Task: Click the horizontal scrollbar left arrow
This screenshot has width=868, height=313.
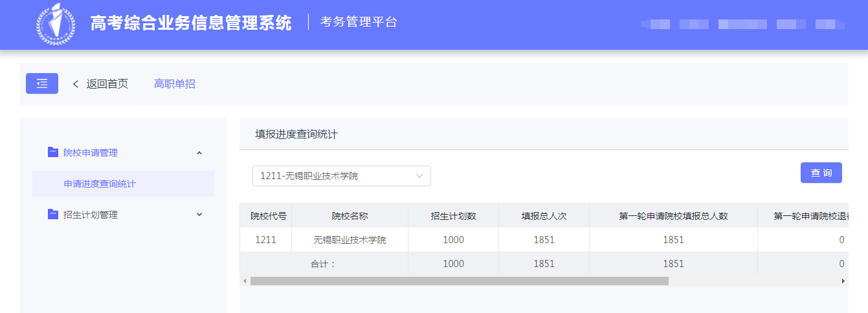Action: pos(245,281)
